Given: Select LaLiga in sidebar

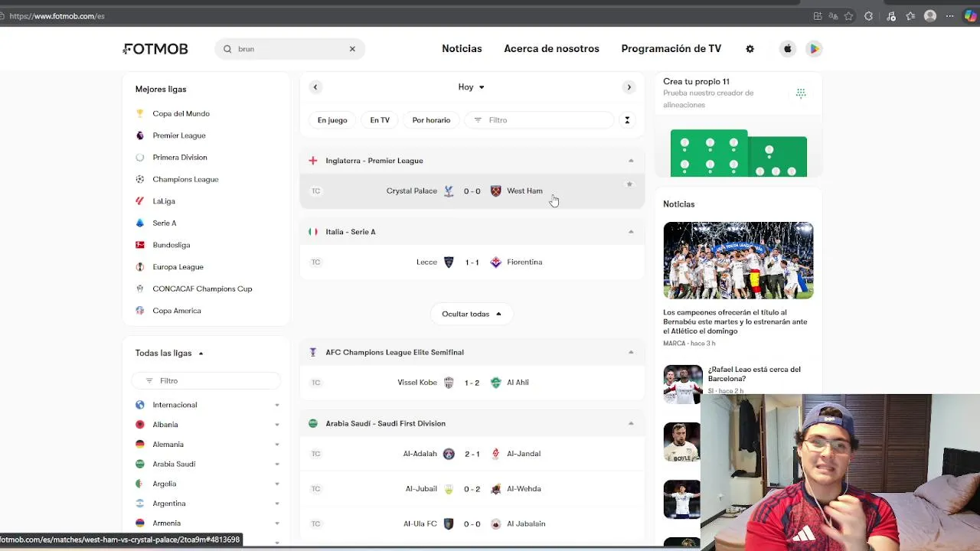Looking at the screenshot, I should (163, 201).
